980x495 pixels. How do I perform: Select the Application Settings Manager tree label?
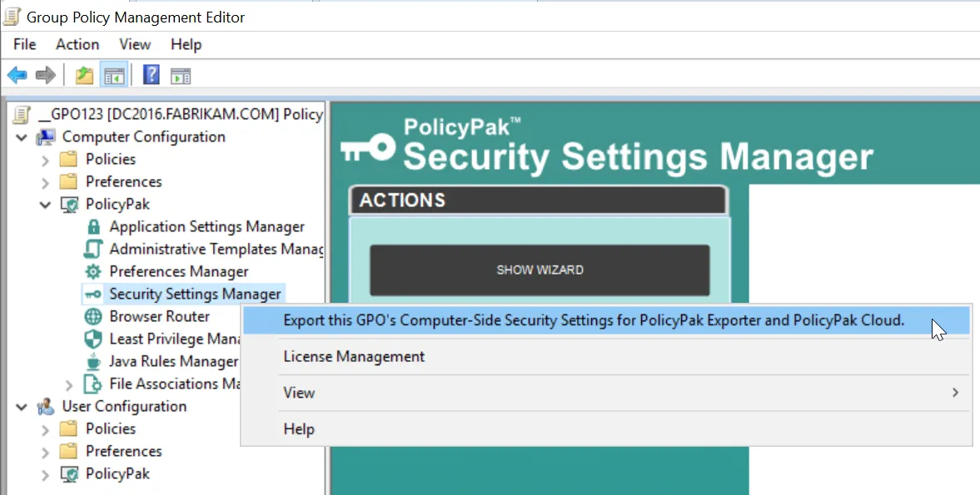pos(206,226)
